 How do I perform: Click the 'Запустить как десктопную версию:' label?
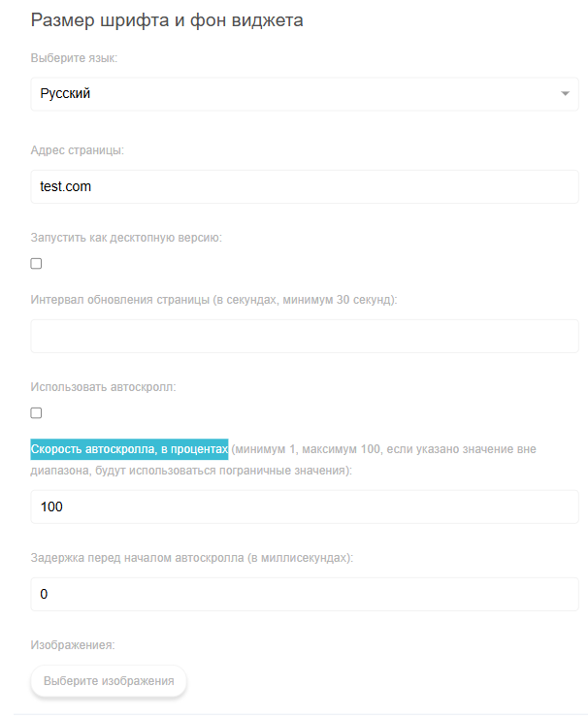126,238
